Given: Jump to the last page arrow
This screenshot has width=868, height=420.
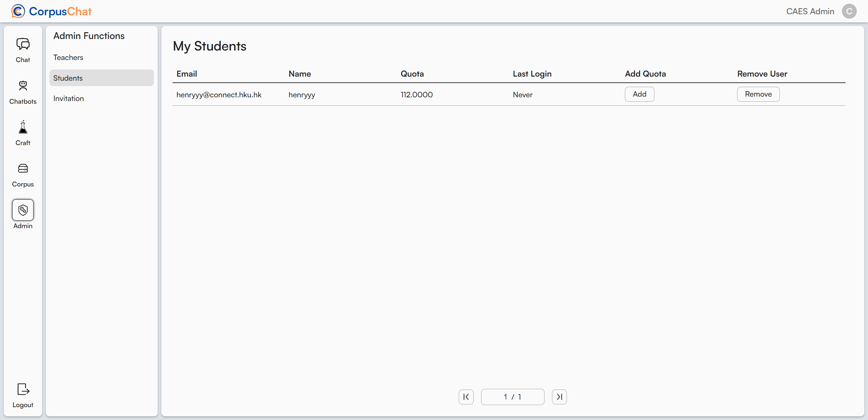Looking at the screenshot, I should [559, 397].
